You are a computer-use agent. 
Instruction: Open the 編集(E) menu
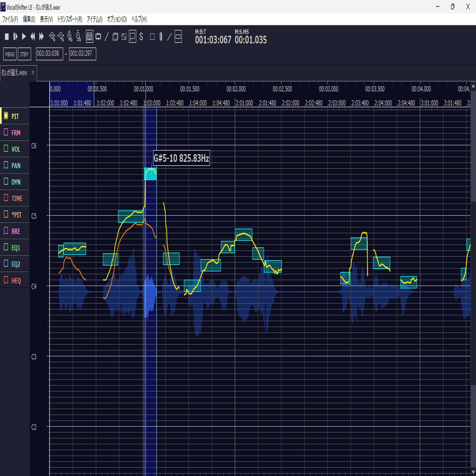(29, 19)
